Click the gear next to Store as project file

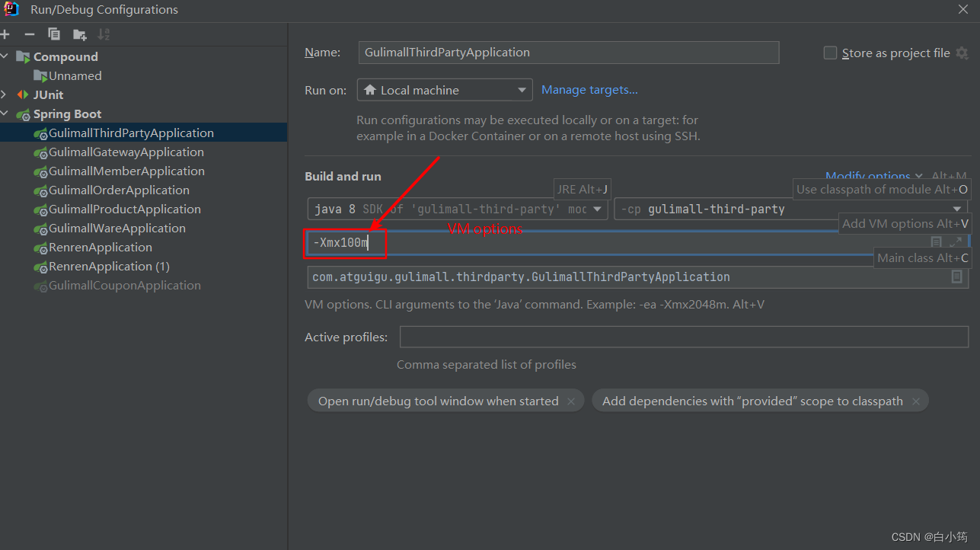coord(962,53)
